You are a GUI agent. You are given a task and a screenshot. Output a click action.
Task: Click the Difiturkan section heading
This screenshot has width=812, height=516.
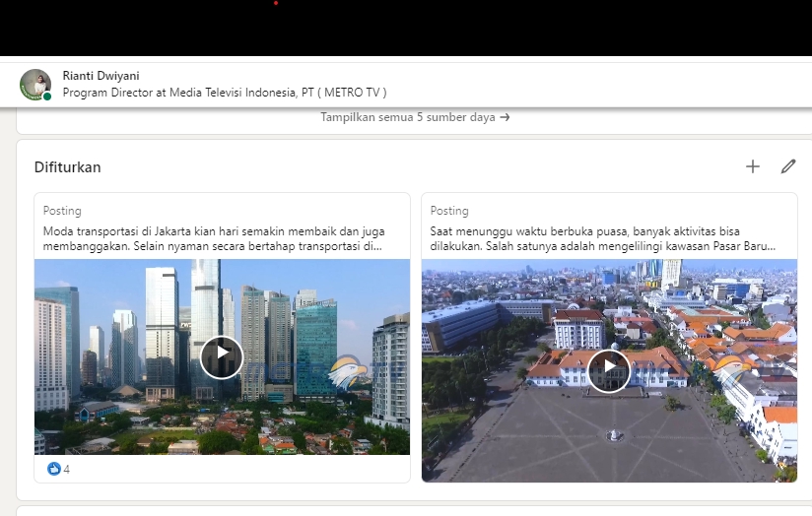67,167
